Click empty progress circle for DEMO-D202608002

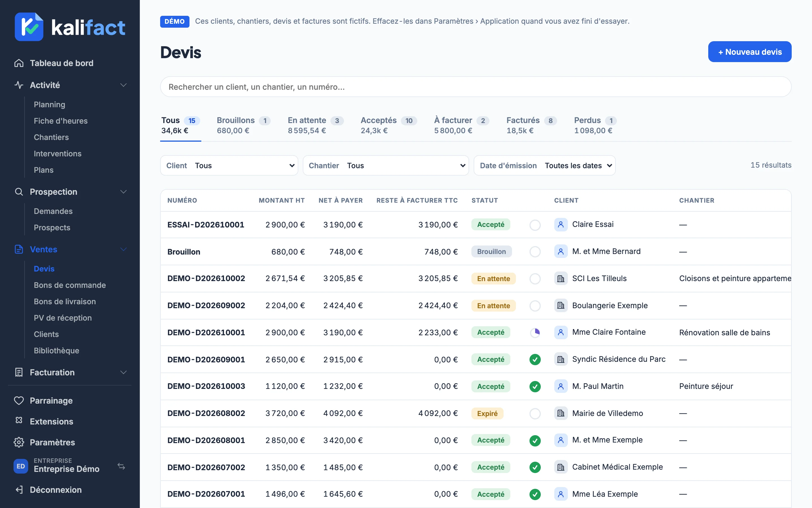point(535,413)
